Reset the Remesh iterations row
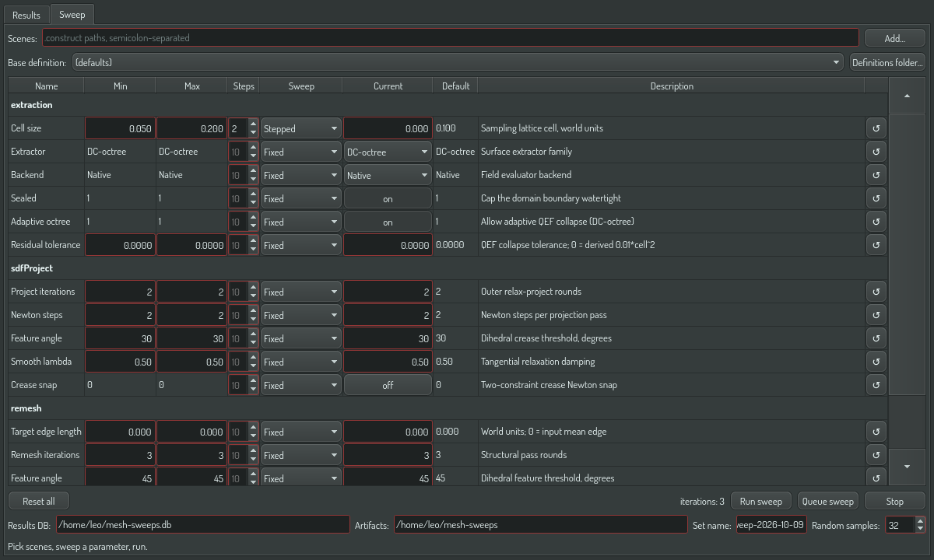 [x=876, y=455]
